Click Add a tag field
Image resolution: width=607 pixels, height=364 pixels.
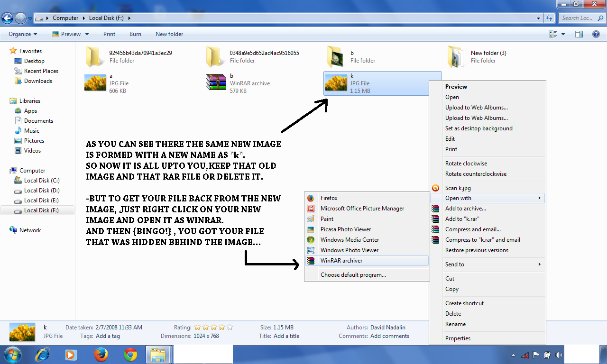tap(108, 336)
